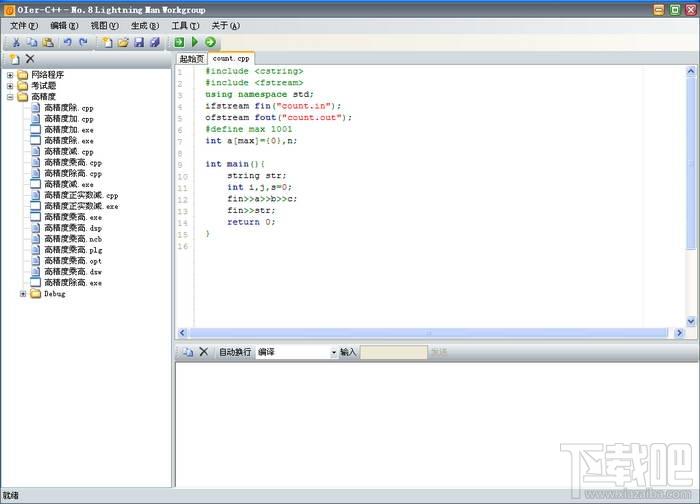This screenshot has width=700, height=504.
Task: Click the Paste clipboard toolbar icon
Action: pyautogui.click(x=48, y=42)
